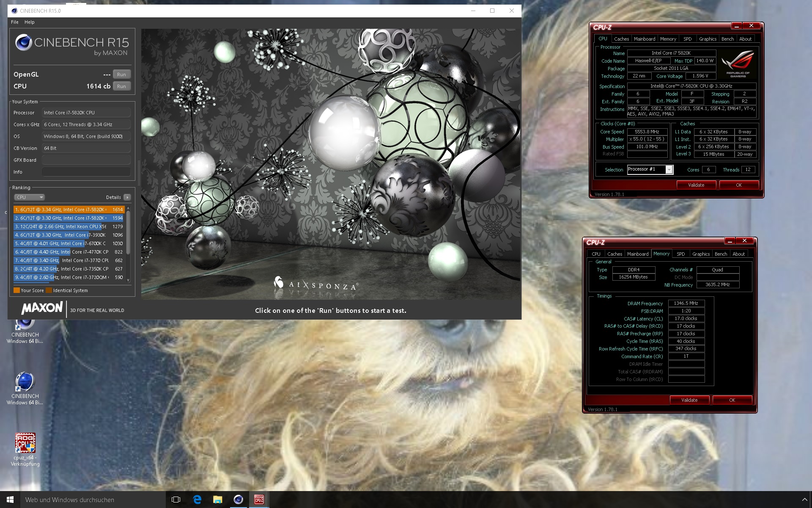Viewport: 812px width, 508px height.
Task: Run the CPU benchmark test
Action: pyautogui.click(x=122, y=86)
